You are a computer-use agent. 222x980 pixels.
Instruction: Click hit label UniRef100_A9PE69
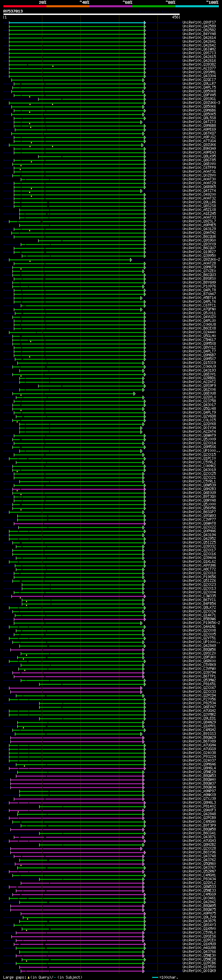[x=199, y=129]
